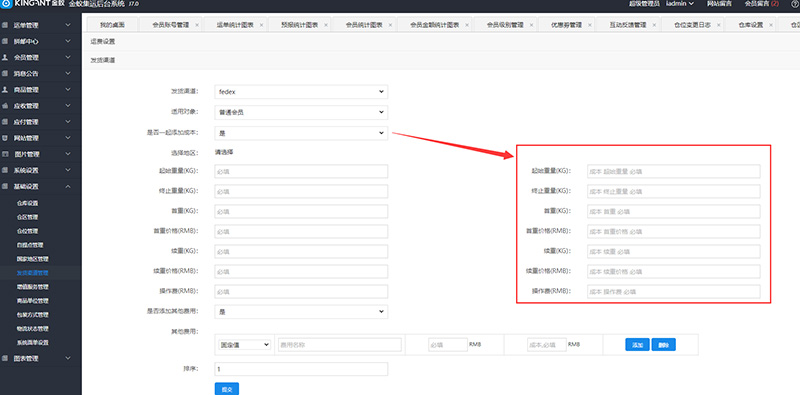The width and height of the screenshot is (800, 395).
Task: Click the 运单管理 sidebar icon
Action: (x=5, y=25)
